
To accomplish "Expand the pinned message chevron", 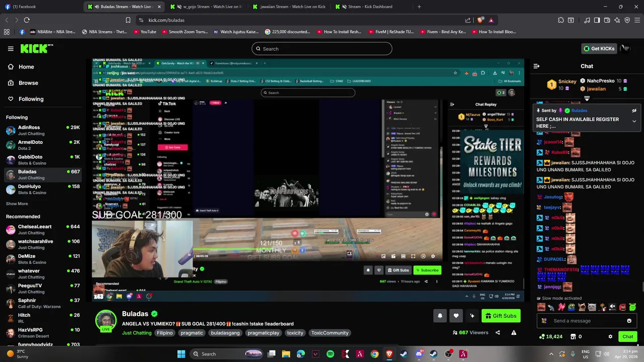I will [x=634, y=121].
